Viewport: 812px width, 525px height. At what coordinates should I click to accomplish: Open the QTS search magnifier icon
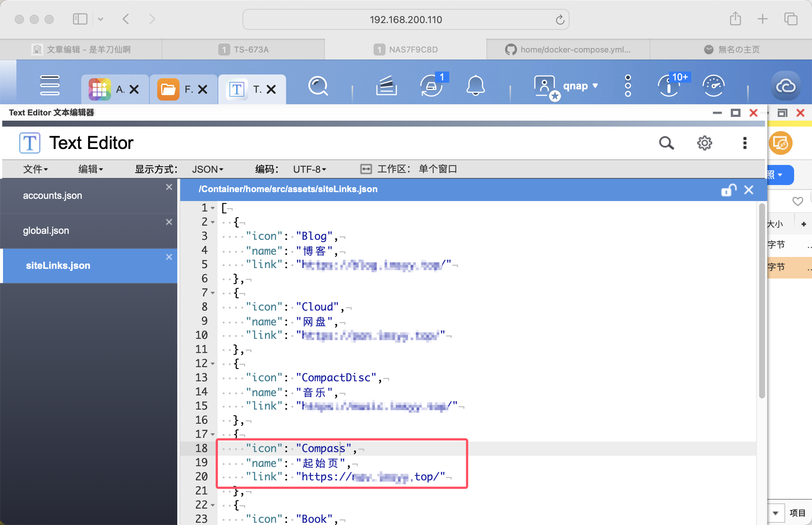point(318,86)
